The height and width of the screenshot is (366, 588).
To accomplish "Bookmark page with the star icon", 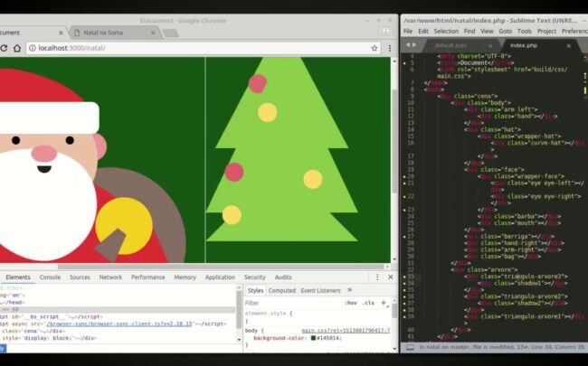I will coord(374,48).
